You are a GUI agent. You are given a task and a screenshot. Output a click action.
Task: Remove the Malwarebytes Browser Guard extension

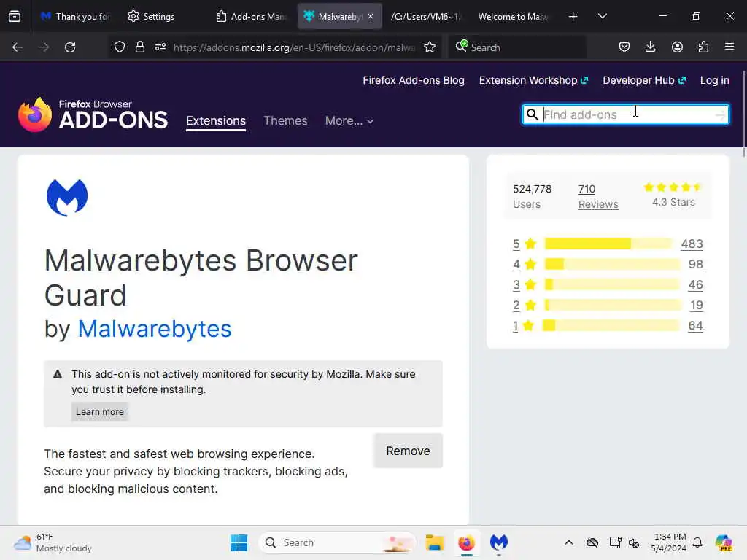[x=408, y=451]
